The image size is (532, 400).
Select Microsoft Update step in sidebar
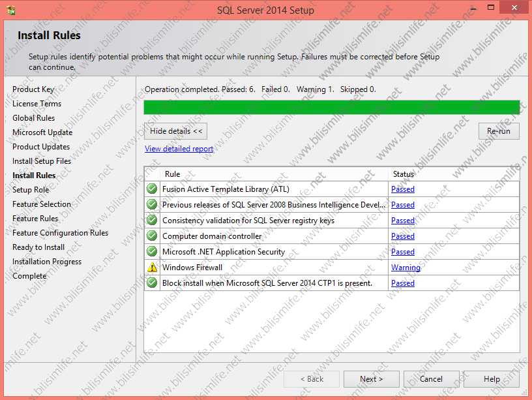click(42, 132)
